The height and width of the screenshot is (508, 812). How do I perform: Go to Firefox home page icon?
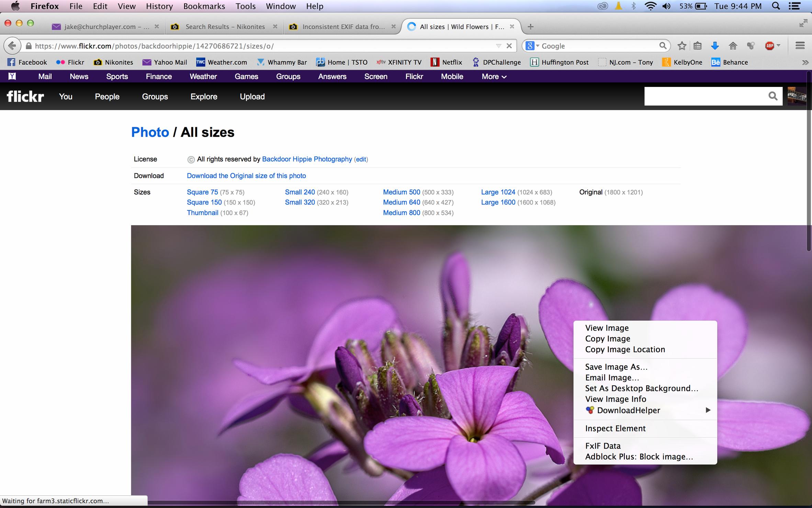click(733, 46)
